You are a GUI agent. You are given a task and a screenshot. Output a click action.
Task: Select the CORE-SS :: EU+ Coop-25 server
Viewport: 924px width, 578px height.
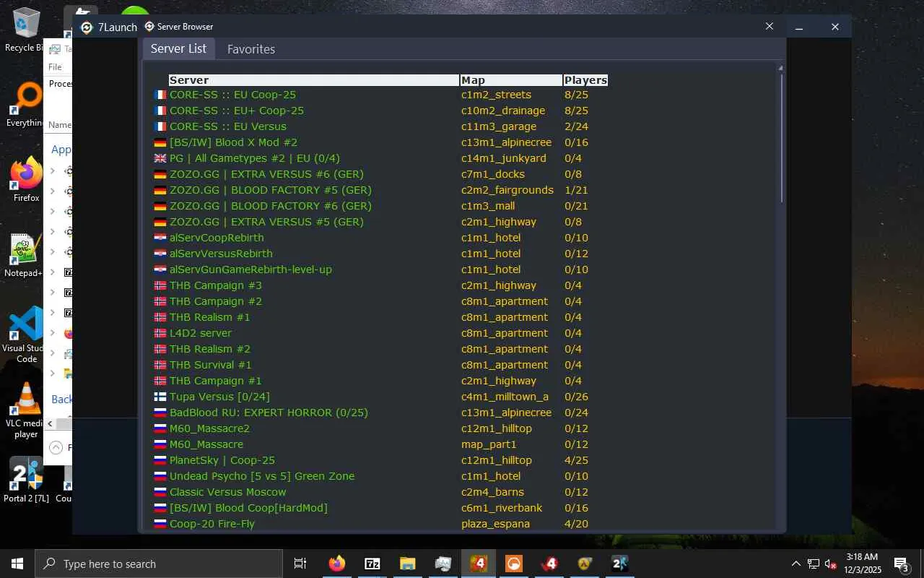click(237, 111)
